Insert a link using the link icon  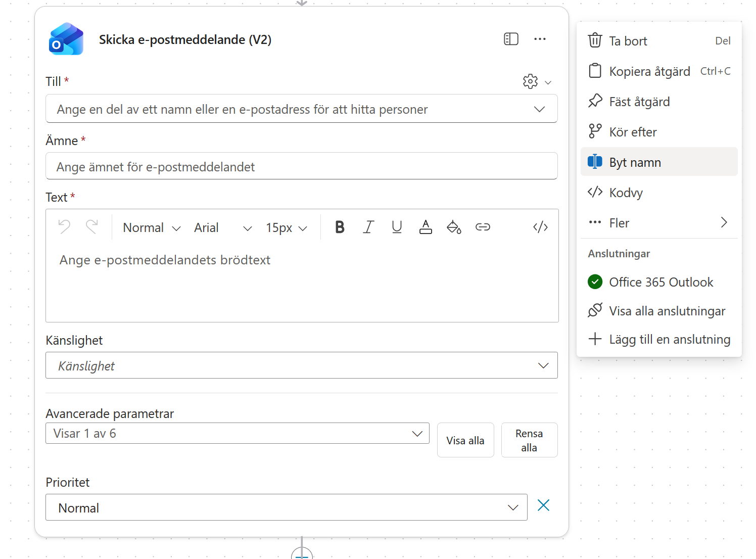click(483, 227)
